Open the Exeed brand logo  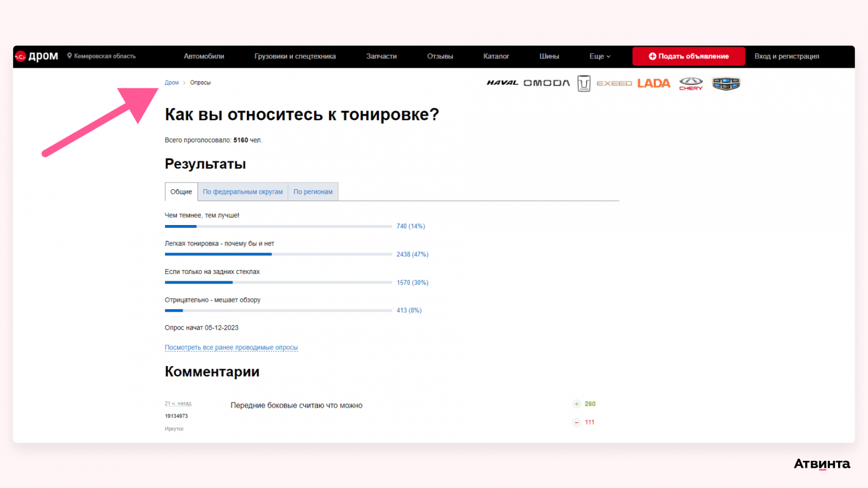pyautogui.click(x=614, y=84)
